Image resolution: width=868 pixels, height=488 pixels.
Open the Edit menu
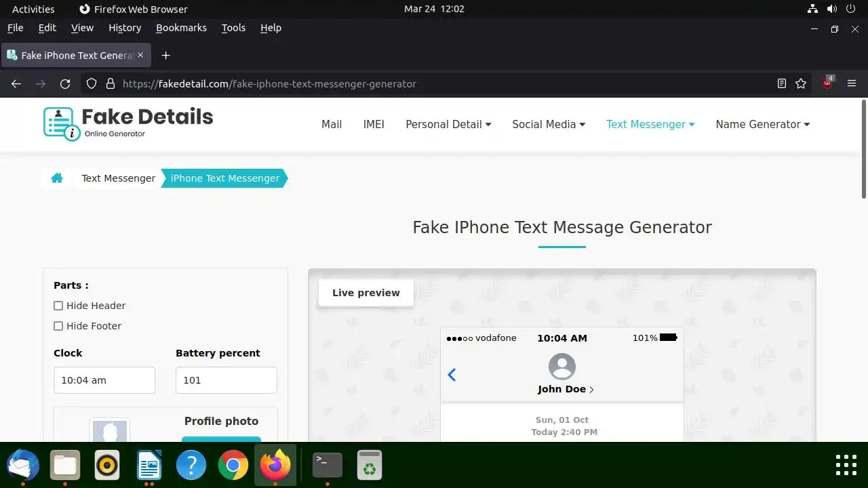click(47, 28)
